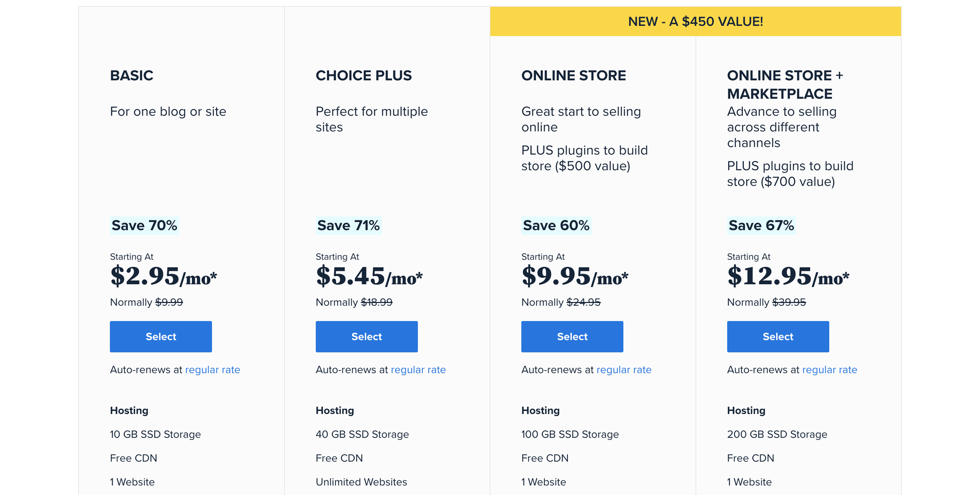Open the regular rate link under CHOICE PLUS
The image size is (980, 495).
418,370
